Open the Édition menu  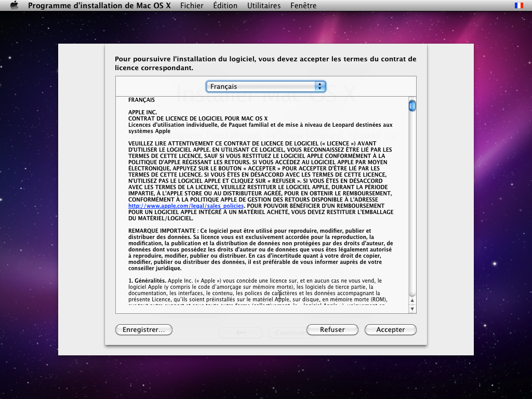(x=225, y=5)
